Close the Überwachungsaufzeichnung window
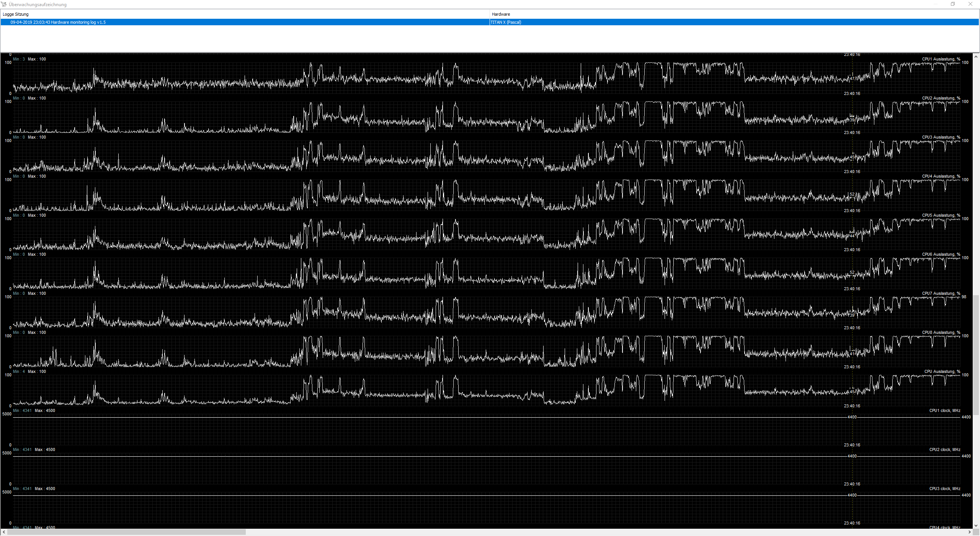Screen dimensions: 980x536 point(970,4)
